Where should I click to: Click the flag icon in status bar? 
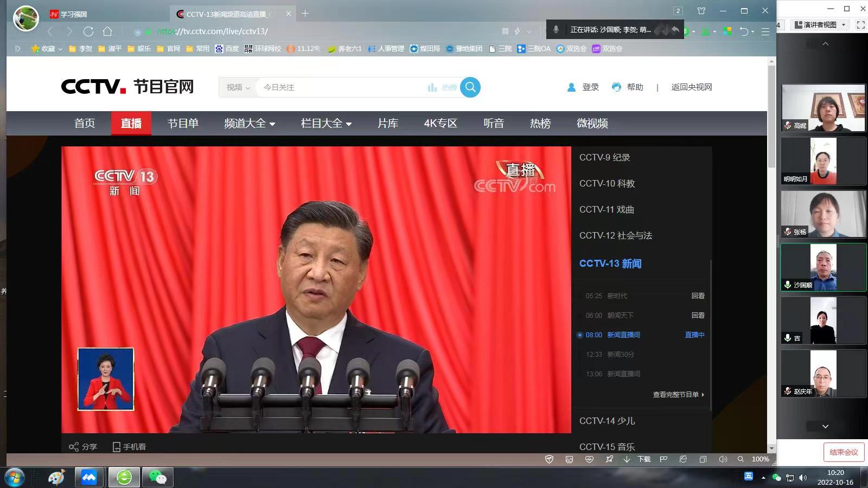point(663,459)
